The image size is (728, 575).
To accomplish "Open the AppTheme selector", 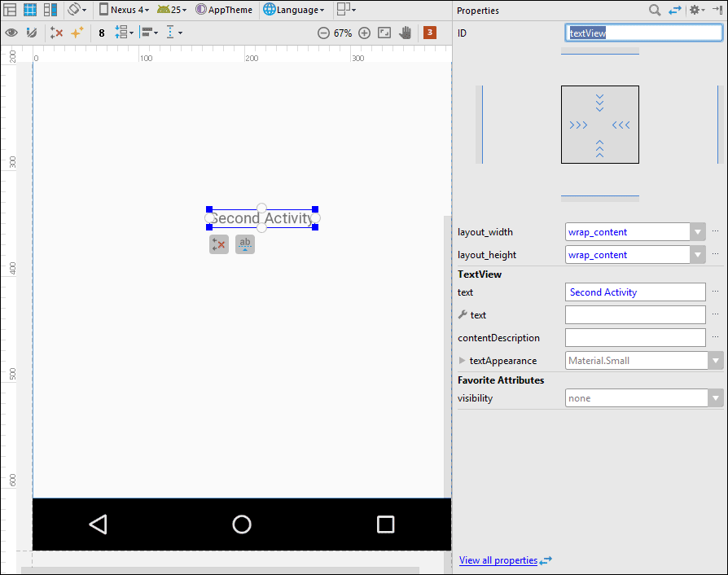I will [x=224, y=10].
